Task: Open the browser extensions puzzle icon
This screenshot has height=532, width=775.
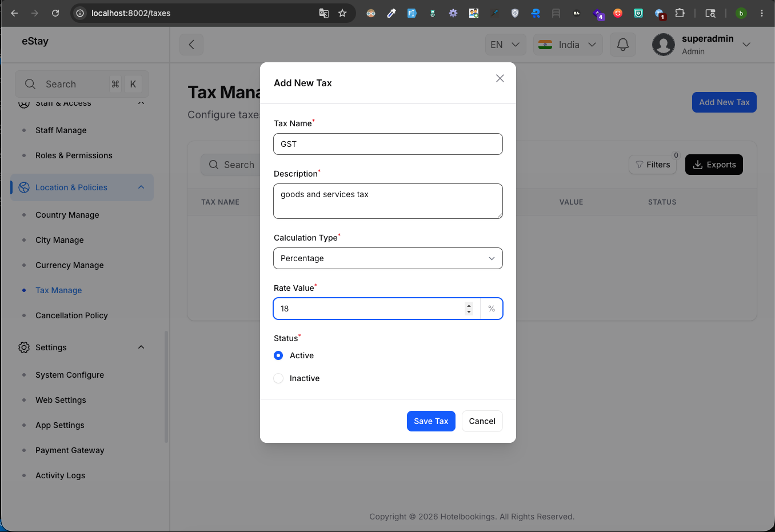Action: point(680,13)
